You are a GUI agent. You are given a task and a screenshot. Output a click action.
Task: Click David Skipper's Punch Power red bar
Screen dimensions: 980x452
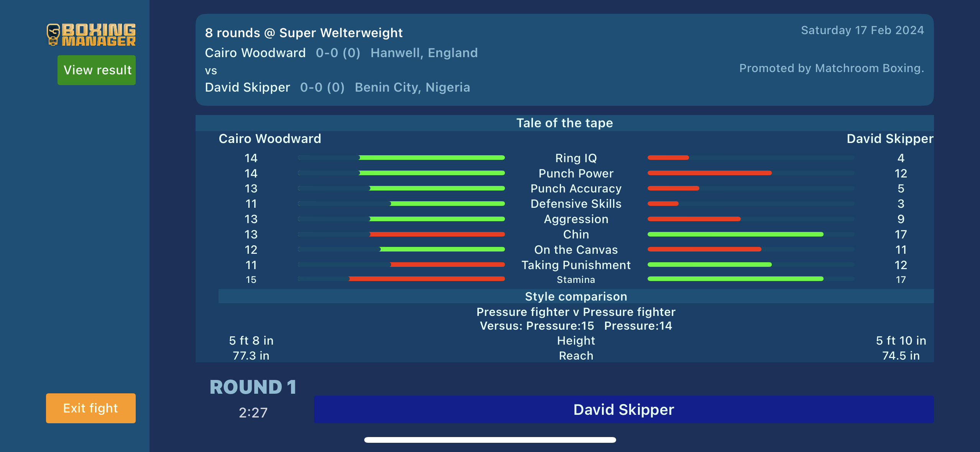(709, 173)
